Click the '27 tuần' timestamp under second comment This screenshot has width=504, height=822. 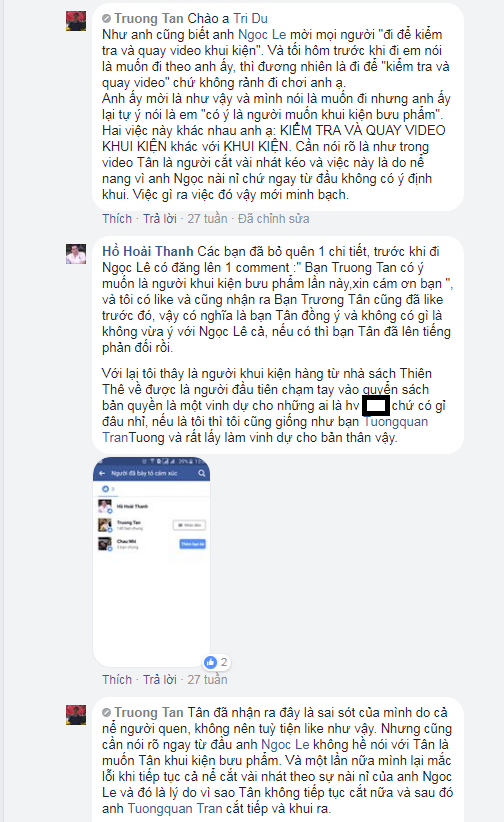point(207,679)
